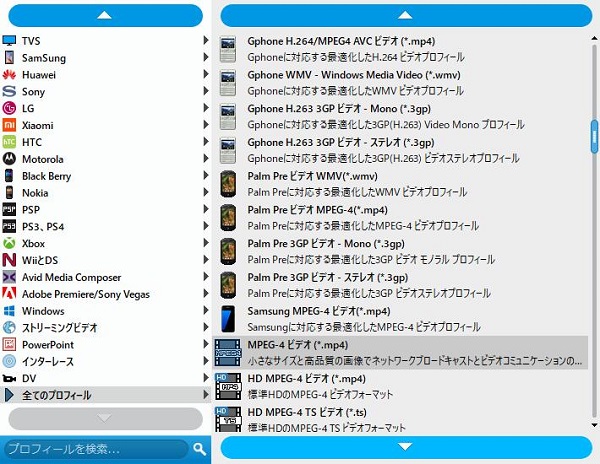The width and height of the screenshot is (600, 464).
Task: Click the scrollbar down arrow
Action: tap(594, 425)
